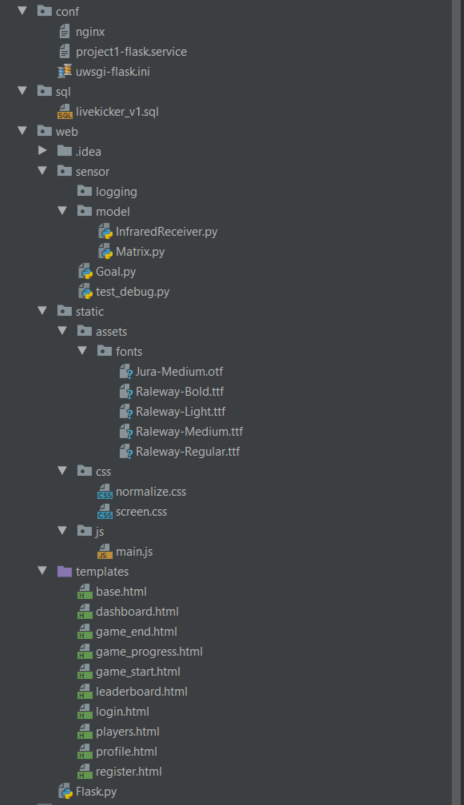The height and width of the screenshot is (805, 464).
Task: Click the .idea folder icon
Action: [x=65, y=151]
